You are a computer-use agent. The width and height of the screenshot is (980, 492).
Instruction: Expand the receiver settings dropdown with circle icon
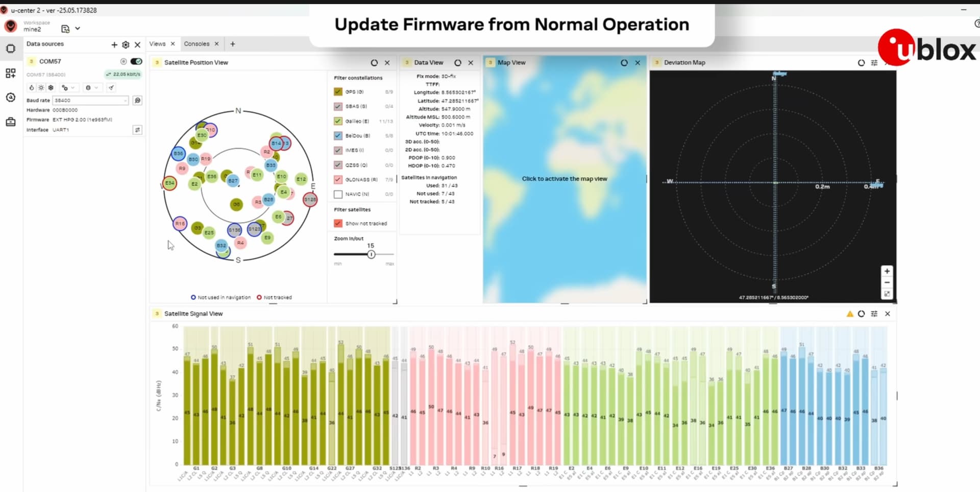click(x=92, y=88)
